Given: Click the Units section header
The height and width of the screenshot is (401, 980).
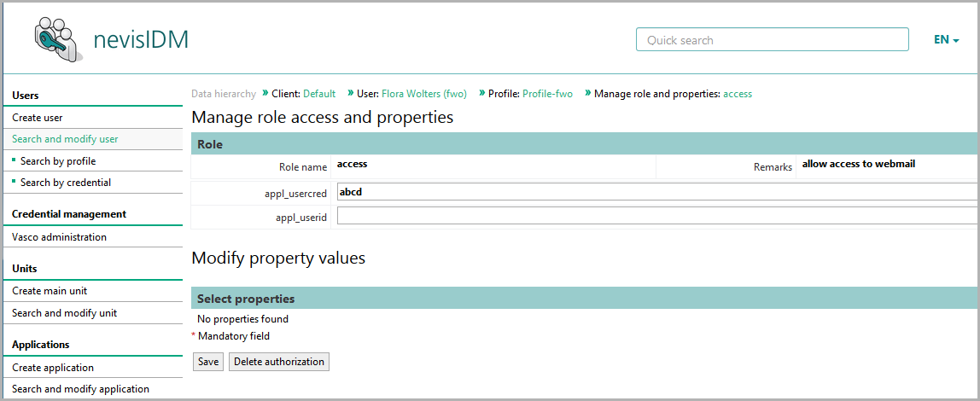Looking at the screenshot, I should pyautogui.click(x=25, y=269).
